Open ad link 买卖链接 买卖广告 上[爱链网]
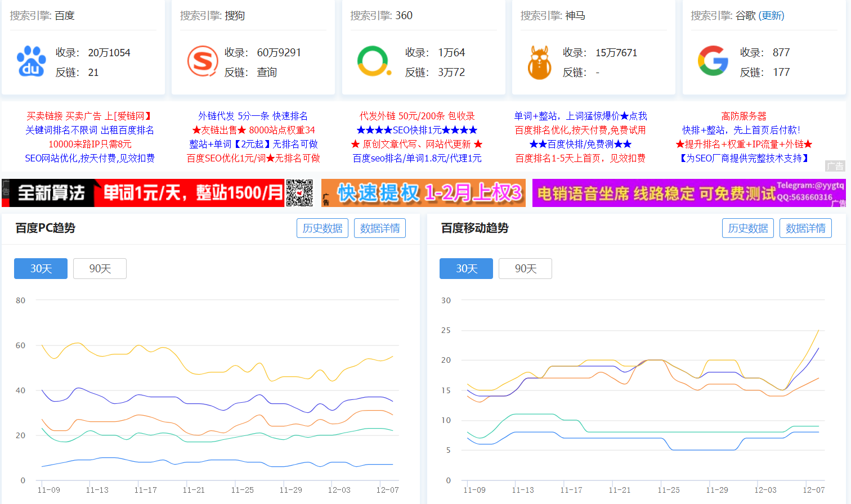The width and height of the screenshot is (851, 504). (89, 116)
